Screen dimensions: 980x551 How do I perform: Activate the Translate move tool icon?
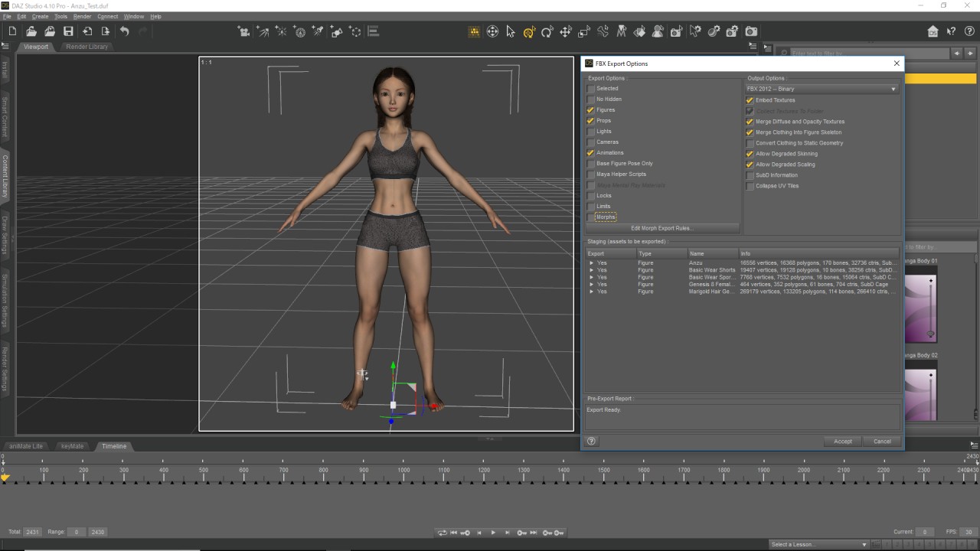click(566, 31)
